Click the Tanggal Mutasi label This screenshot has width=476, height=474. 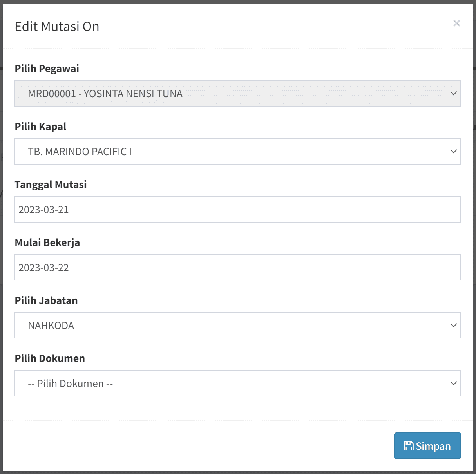coord(51,185)
